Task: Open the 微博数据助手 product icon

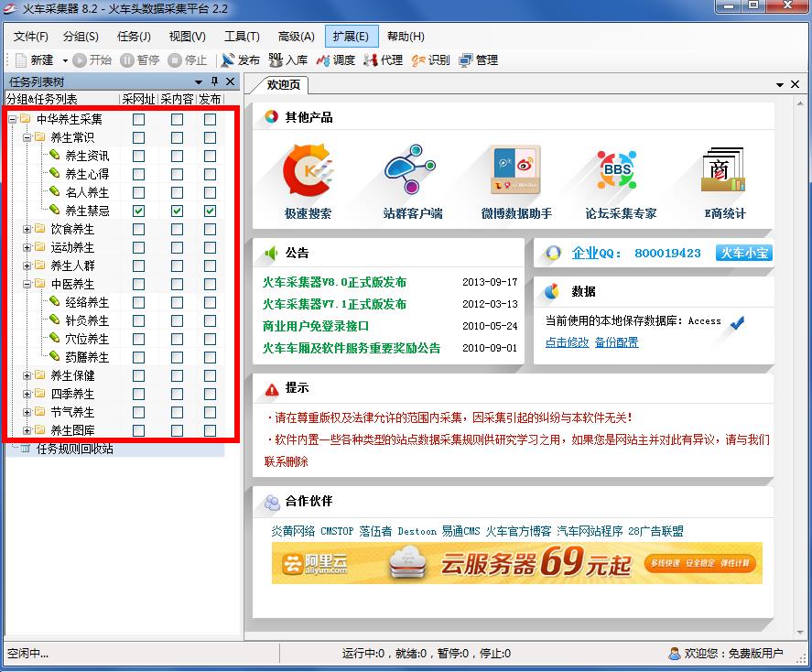Action: 515,169
